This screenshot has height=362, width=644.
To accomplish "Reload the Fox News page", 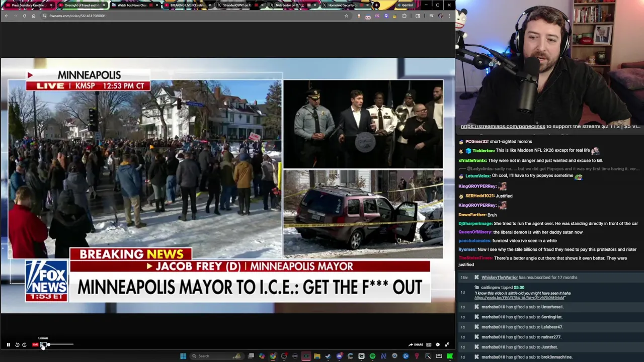I will pyautogui.click(x=24, y=16).
